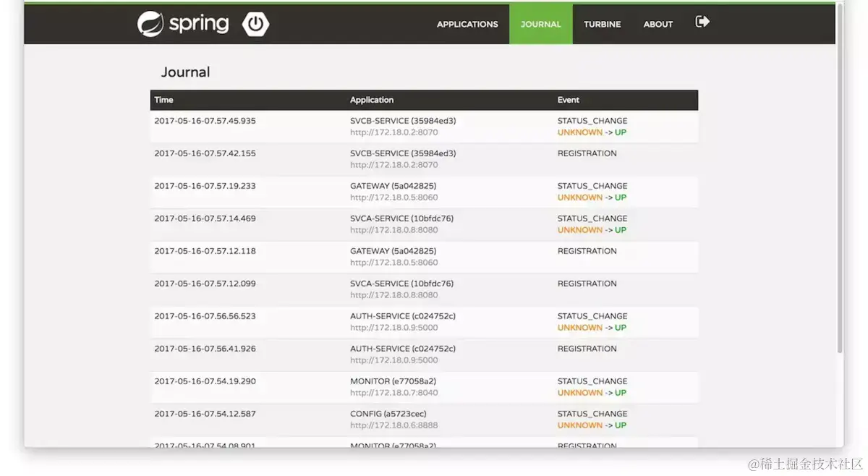The width and height of the screenshot is (868, 476).
Task: Open http://172.18.0.9:5000 in the 07.56.56.523 row
Action: (x=394, y=328)
